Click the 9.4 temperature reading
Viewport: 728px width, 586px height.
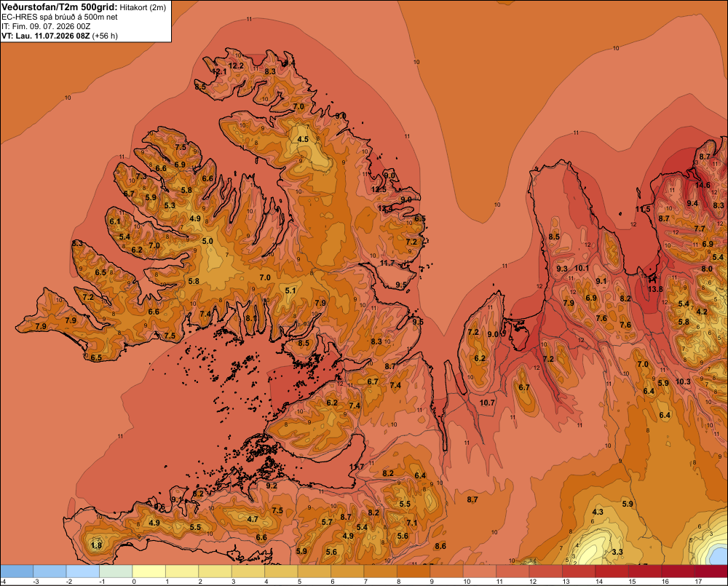click(692, 203)
